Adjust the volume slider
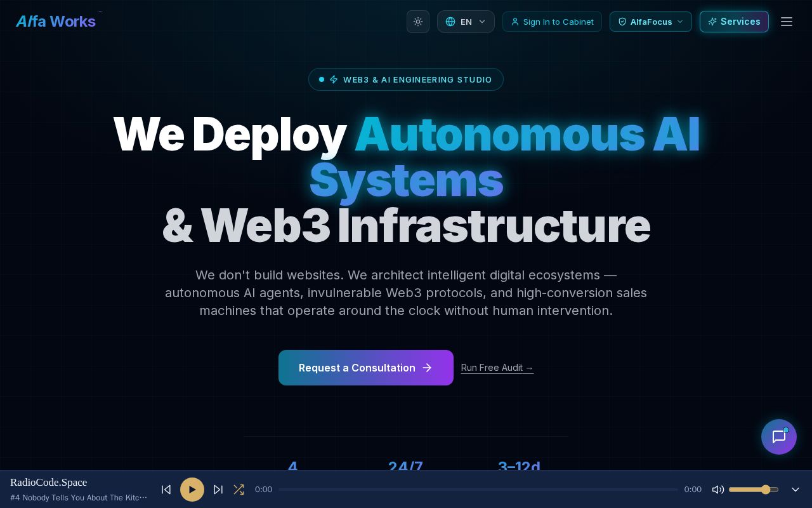 [754, 490]
